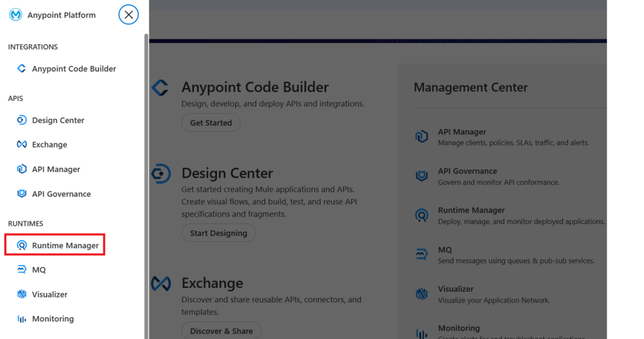644x339 pixels.
Task: Click the Anypoint Platform logo icon
Action: coord(16,15)
